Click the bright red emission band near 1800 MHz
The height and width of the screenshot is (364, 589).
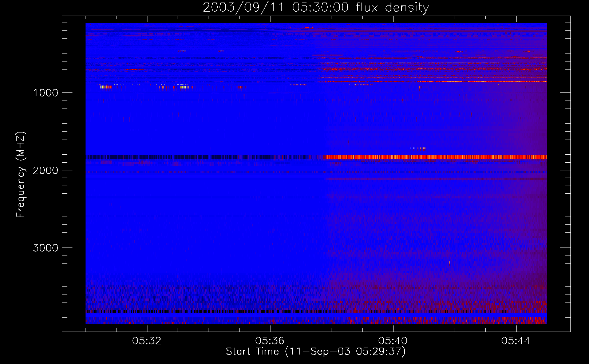(x=435, y=157)
